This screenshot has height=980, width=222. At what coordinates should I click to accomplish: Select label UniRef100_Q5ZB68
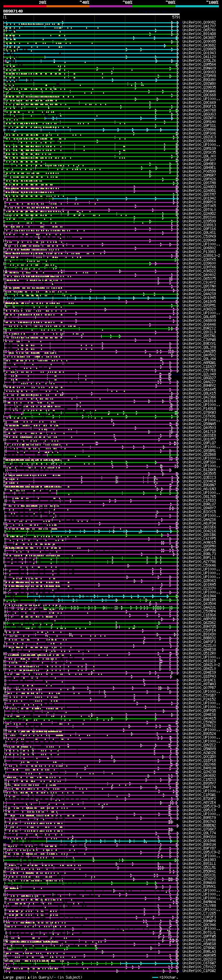point(199,454)
